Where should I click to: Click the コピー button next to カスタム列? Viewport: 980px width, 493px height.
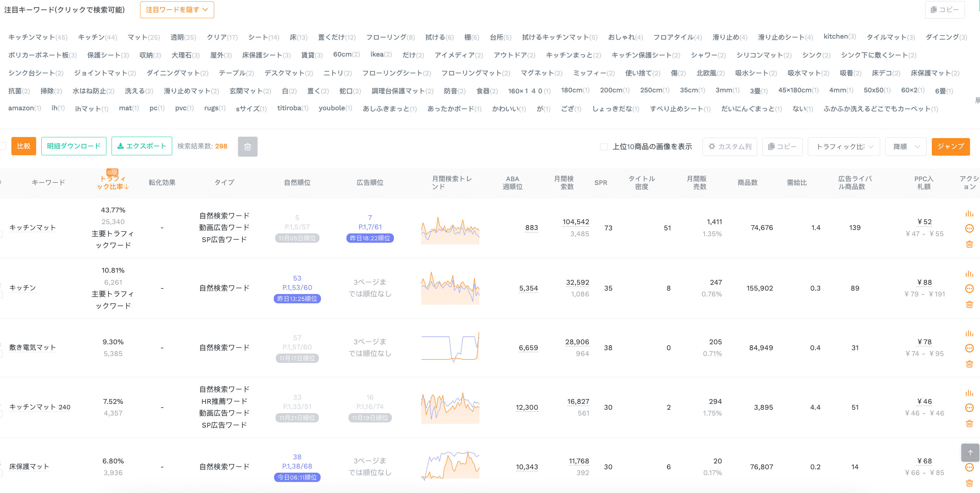[782, 147]
